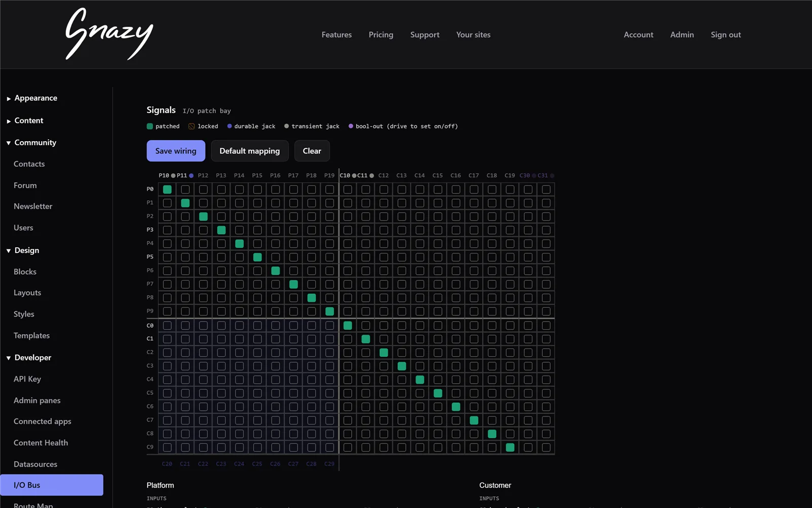Select the I/O Bus sidebar item
Screen dimensions: 812x508
(52, 485)
